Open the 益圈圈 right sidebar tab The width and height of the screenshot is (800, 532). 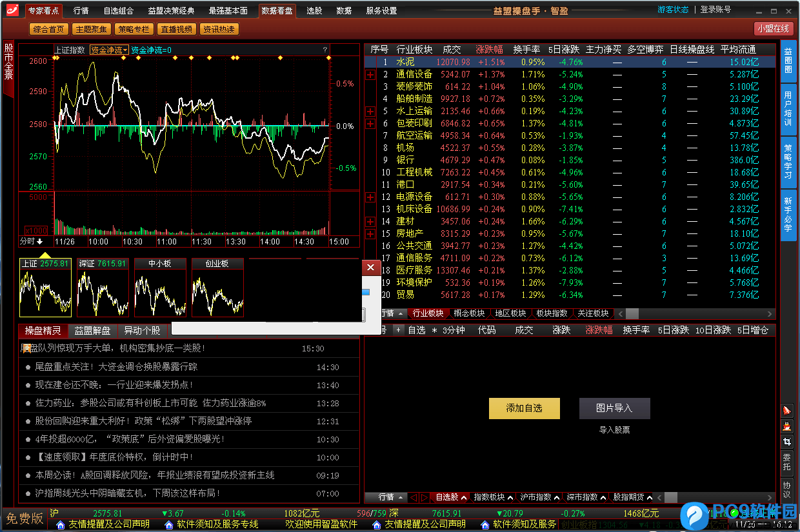point(788,61)
